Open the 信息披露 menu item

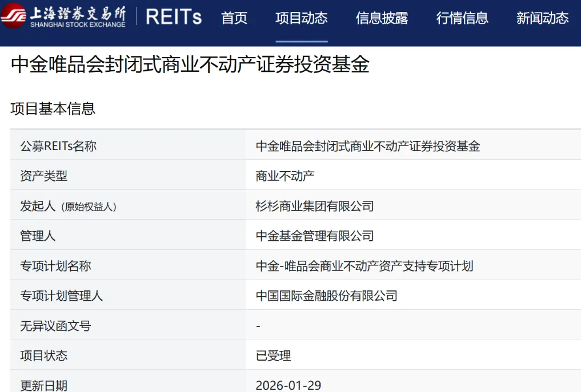[382, 18]
